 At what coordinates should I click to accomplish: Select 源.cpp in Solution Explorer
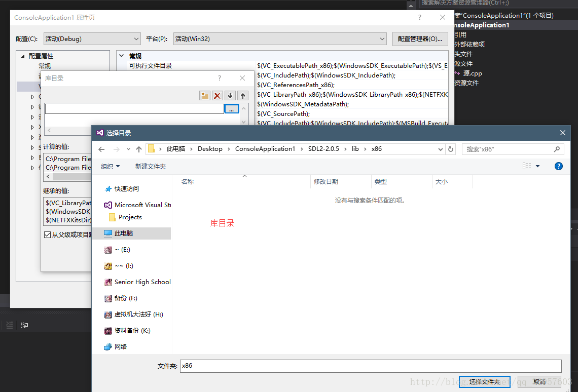(472, 73)
